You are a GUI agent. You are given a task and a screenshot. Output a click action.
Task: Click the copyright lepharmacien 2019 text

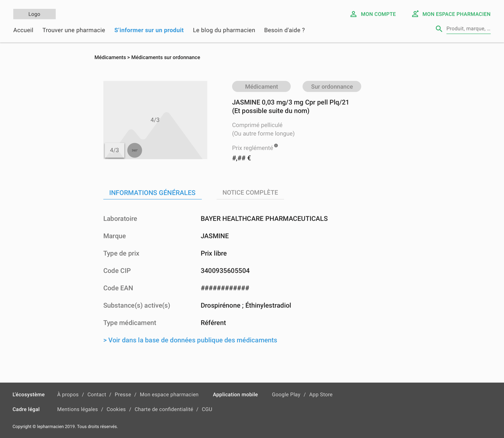[x=65, y=427]
